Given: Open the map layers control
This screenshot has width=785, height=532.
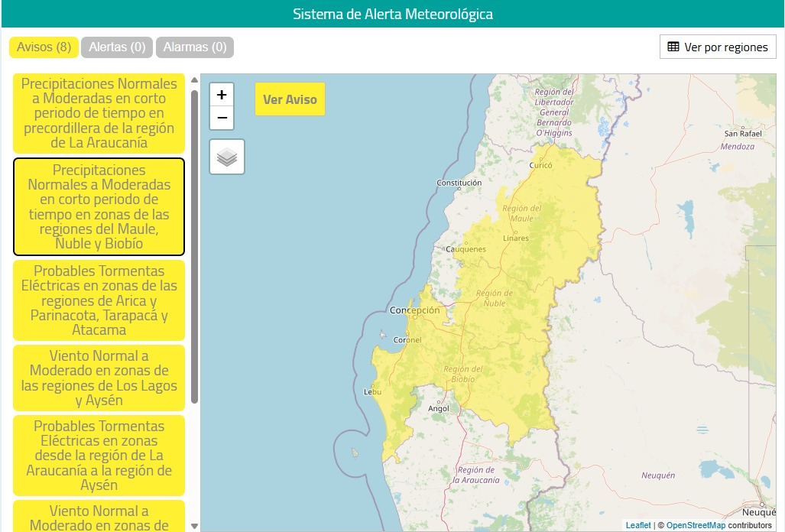Looking at the screenshot, I should [x=226, y=156].
